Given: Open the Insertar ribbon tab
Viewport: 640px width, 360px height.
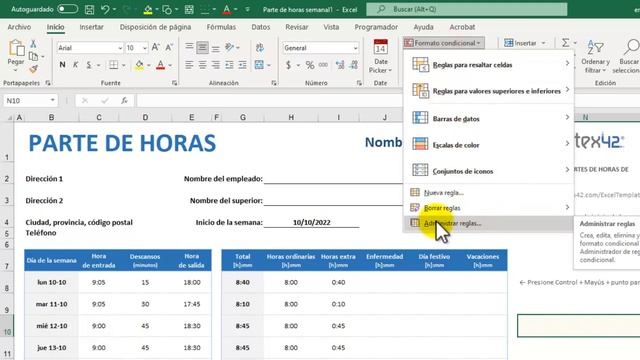Looking at the screenshot, I should pos(91,27).
